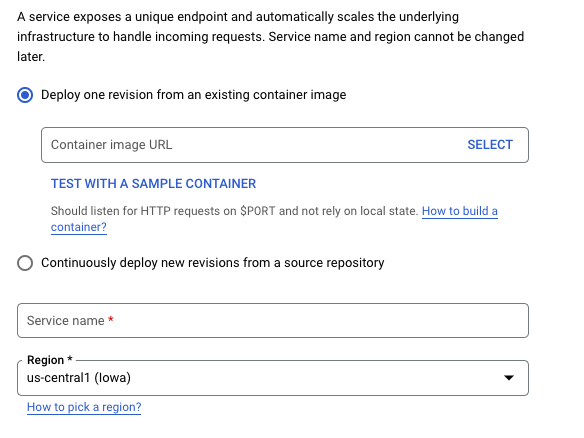This screenshot has width=584, height=438.
Task: Click the Deploy one revision option label text
Action: click(x=193, y=95)
